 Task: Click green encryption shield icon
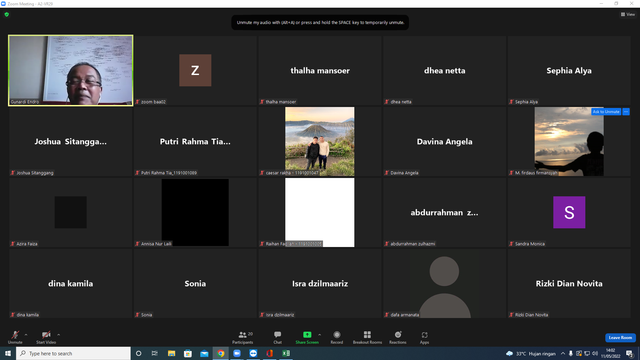(x=7, y=14)
